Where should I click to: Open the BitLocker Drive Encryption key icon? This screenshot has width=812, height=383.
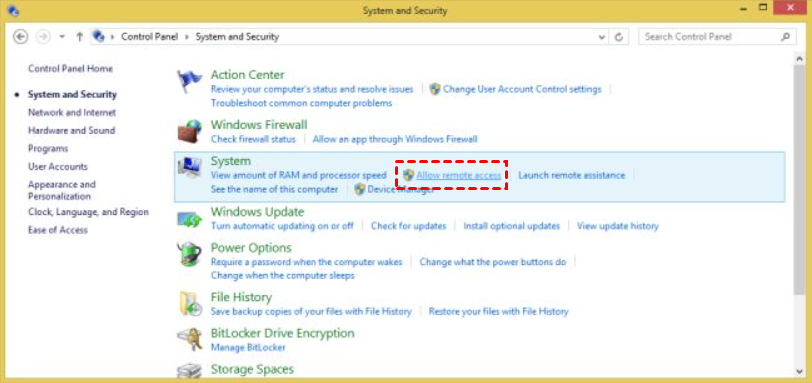click(x=190, y=340)
